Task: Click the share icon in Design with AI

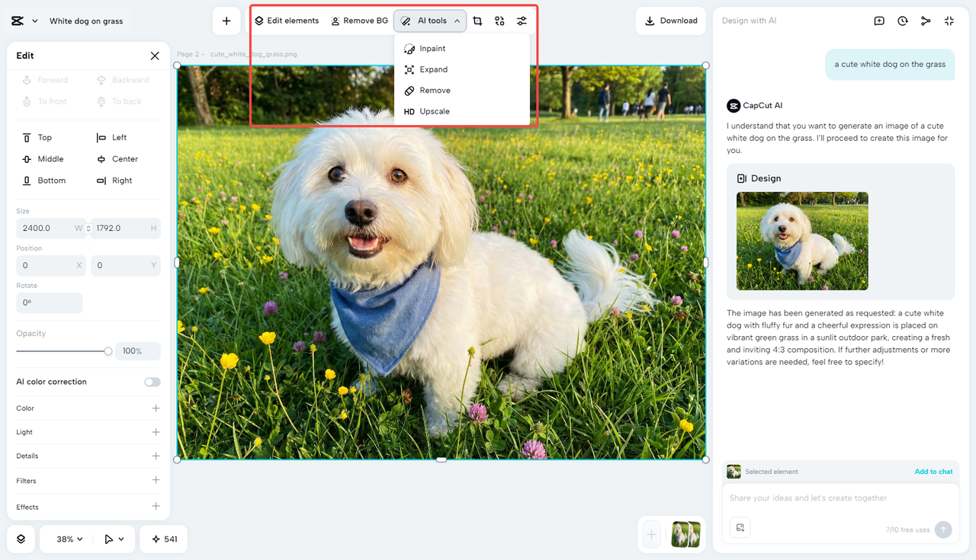Action: [926, 21]
